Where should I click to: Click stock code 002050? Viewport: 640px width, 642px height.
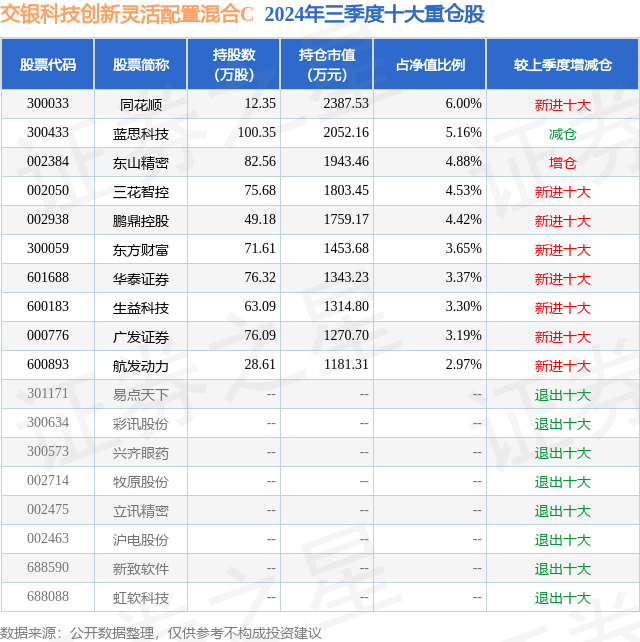pyautogui.click(x=48, y=191)
